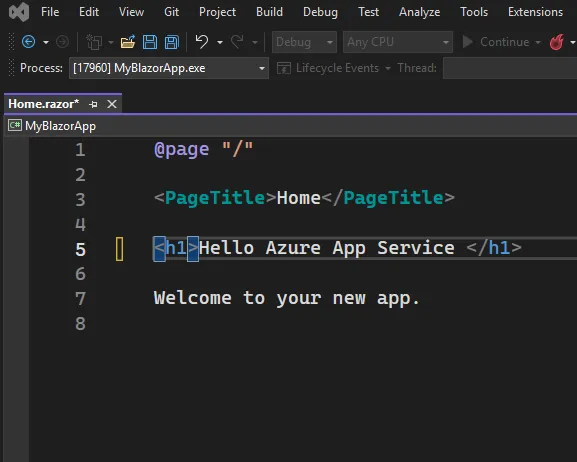The height and width of the screenshot is (462, 577).
Task: Click the Continue debugging button
Action: (x=496, y=42)
